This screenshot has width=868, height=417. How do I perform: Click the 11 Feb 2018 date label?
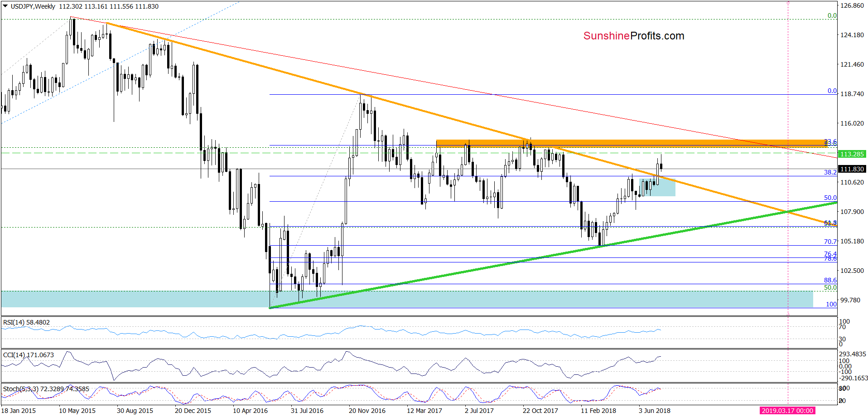(598, 411)
